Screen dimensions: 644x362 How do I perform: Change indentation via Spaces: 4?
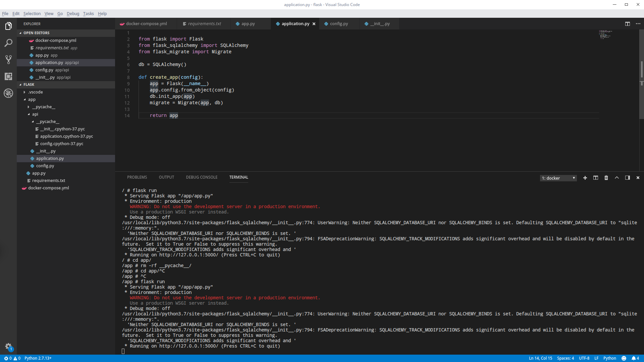pyautogui.click(x=565, y=358)
